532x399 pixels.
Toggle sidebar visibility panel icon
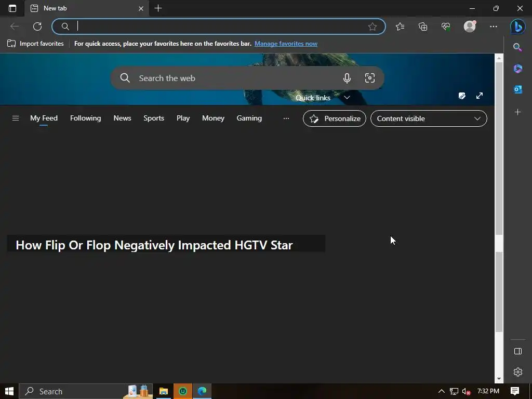pyautogui.click(x=518, y=351)
